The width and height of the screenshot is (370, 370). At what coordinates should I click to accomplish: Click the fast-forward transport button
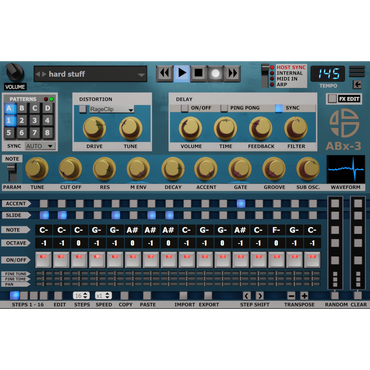point(232,73)
